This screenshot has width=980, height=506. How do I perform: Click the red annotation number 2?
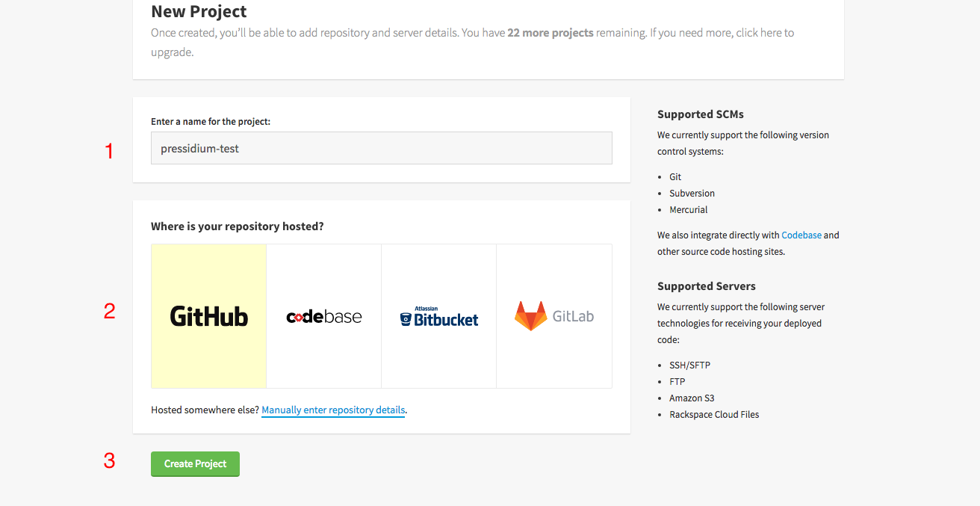(109, 311)
